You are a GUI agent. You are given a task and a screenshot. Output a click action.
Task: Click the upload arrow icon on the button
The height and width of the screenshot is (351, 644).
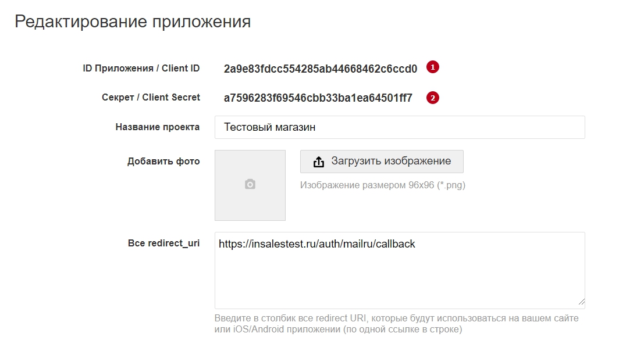pos(319,162)
